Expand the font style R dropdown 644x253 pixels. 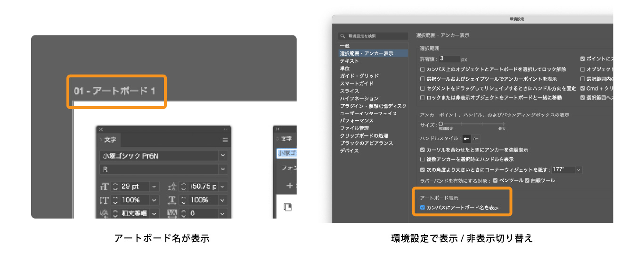click(222, 169)
